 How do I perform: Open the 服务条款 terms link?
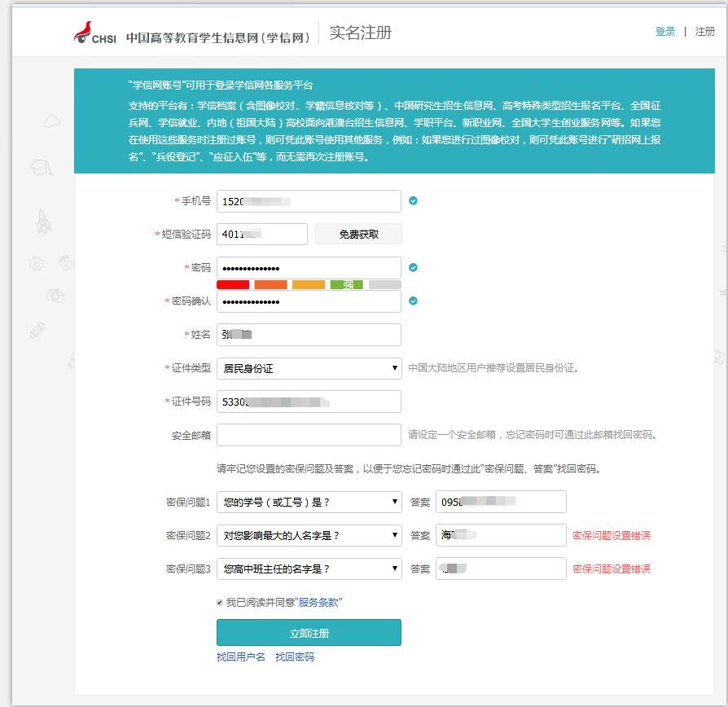point(319,602)
